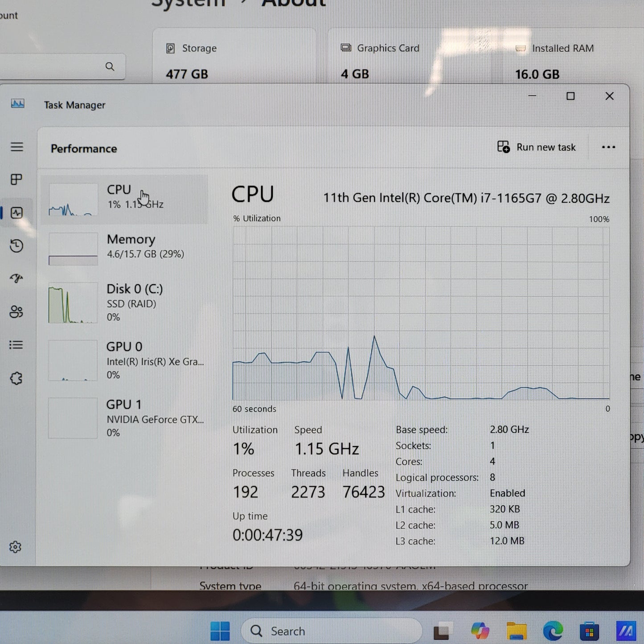Minimize the Task Manager window

532,96
